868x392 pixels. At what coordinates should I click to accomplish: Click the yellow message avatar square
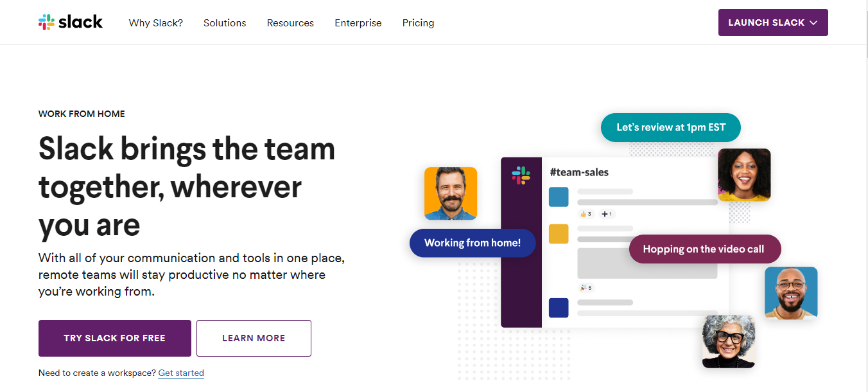[559, 234]
